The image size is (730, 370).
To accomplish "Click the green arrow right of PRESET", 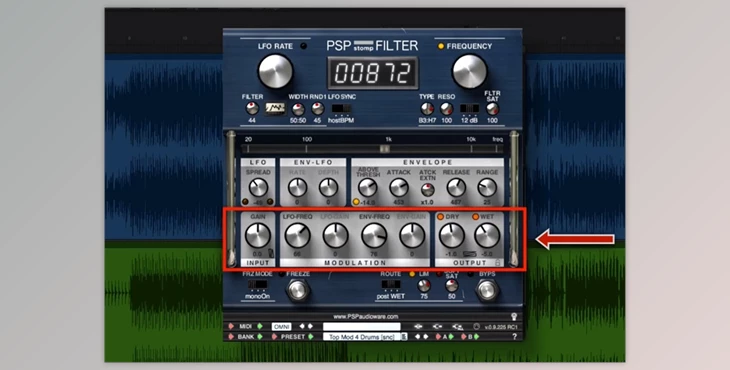I will pyautogui.click(x=311, y=336).
